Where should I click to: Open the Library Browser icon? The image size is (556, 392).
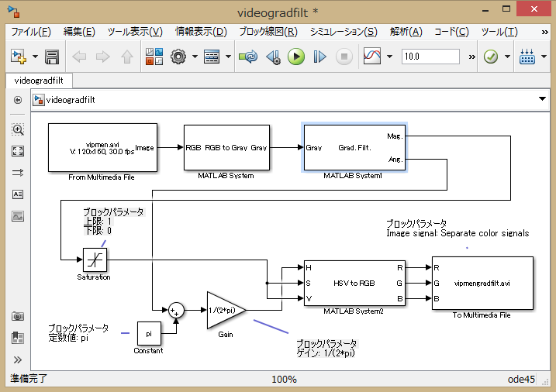tap(154, 57)
